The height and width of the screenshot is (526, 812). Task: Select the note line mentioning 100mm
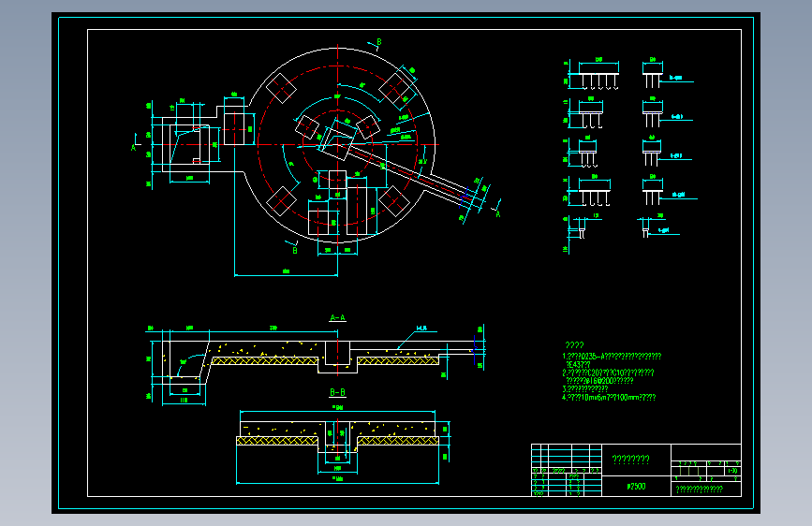[x=609, y=398]
